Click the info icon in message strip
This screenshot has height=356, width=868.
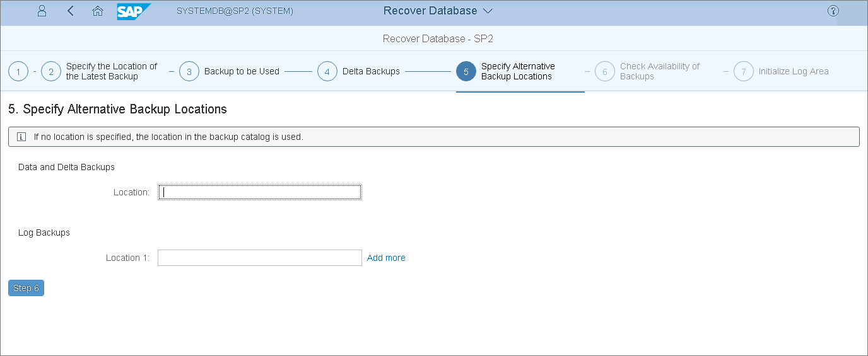pos(21,137)
